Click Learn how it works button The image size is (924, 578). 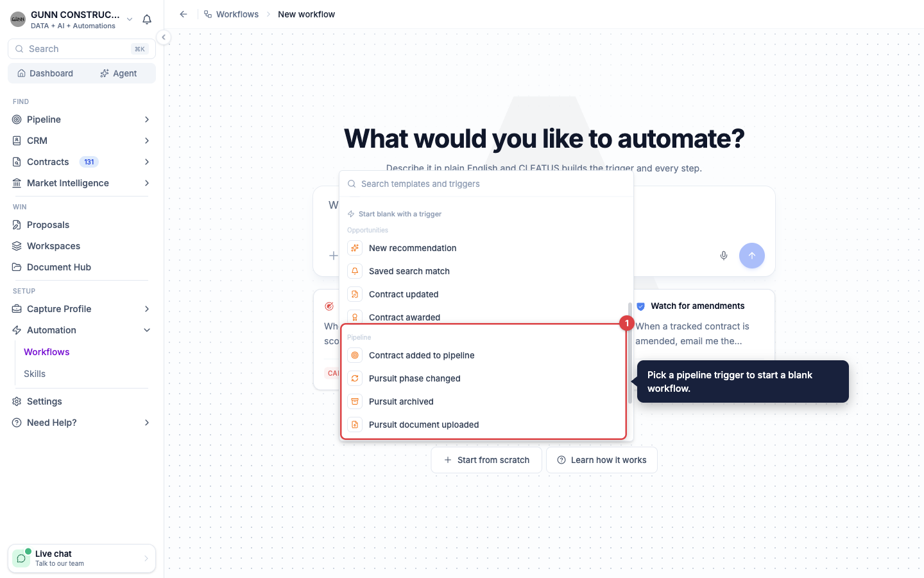point(602,460)
